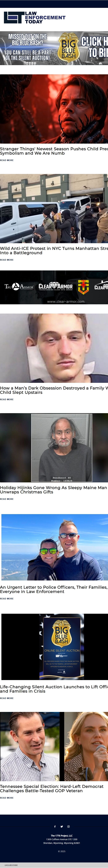Click the Law Enforcement Today logo
108x868 pixels.
pos(35,18)
